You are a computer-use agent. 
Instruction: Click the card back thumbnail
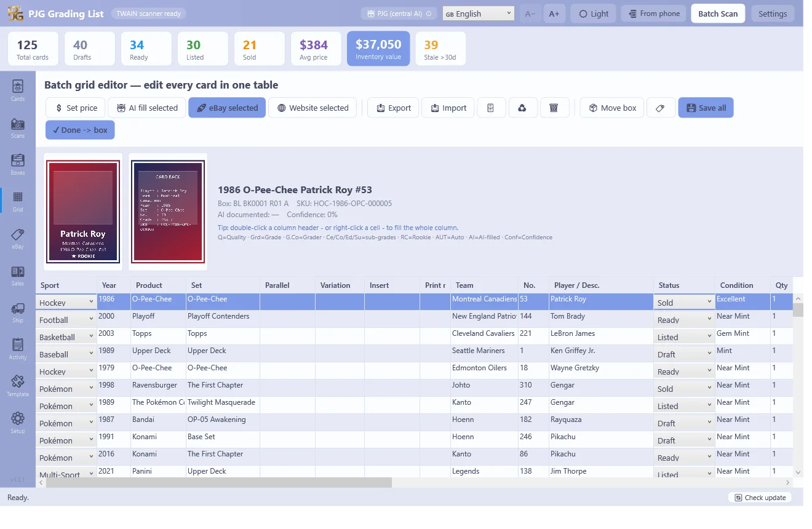click(168, 212)
